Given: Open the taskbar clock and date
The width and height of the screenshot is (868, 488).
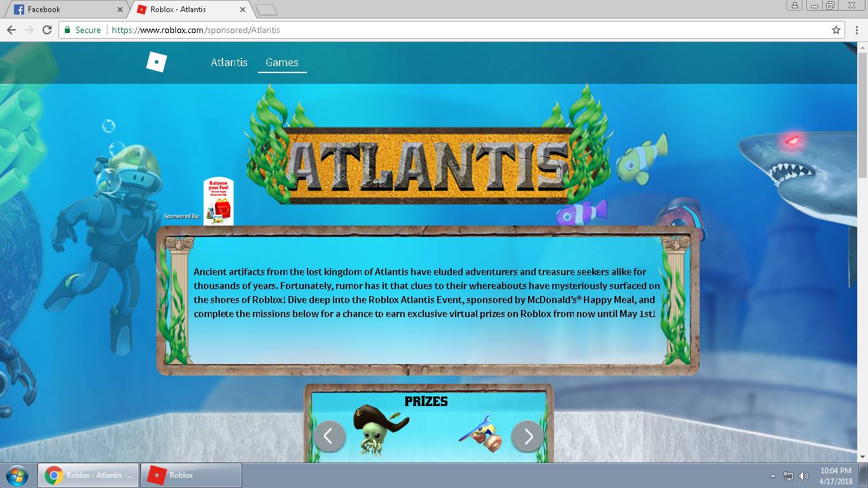Looking at the screenshot, I should coord(836,476).
